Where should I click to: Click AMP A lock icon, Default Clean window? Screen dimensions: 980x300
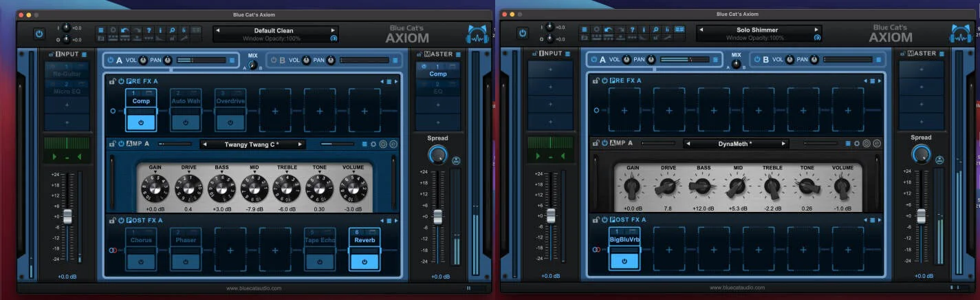pos(112,144)
